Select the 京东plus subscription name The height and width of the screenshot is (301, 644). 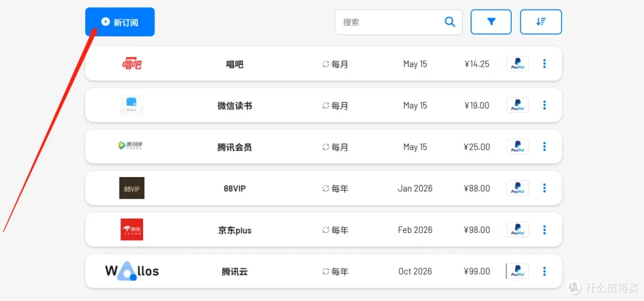[235, 231]
